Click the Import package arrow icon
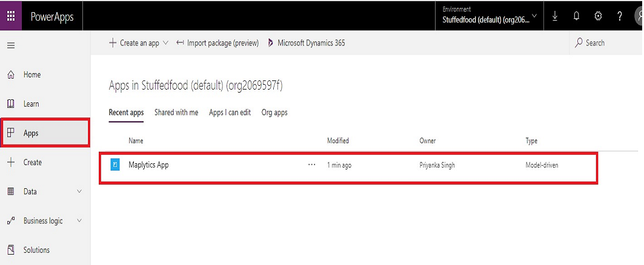Screen dimensions: 644x265 pos(180,43)
